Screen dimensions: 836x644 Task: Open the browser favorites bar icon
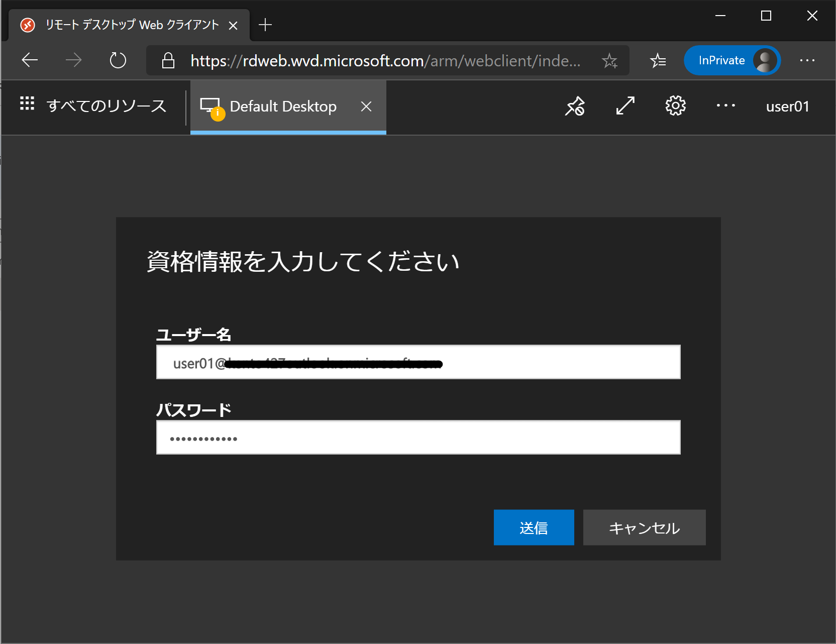click(x=658, y=60)
